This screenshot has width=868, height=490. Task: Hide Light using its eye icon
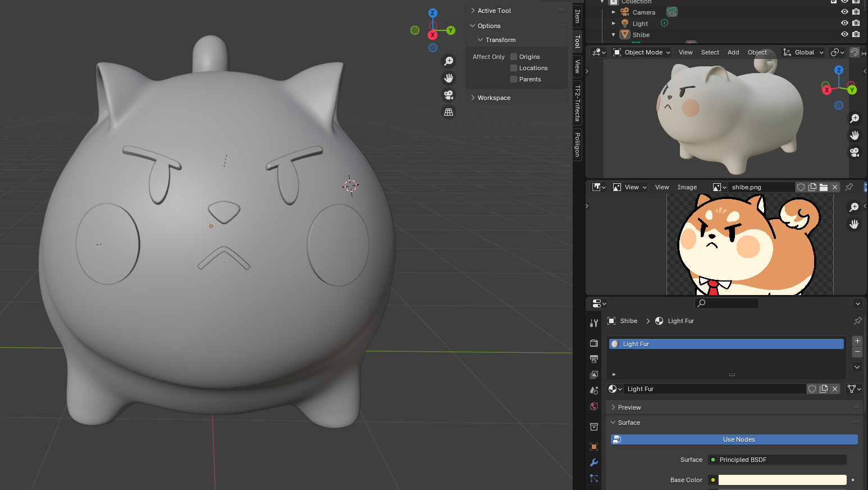point(844,23)
